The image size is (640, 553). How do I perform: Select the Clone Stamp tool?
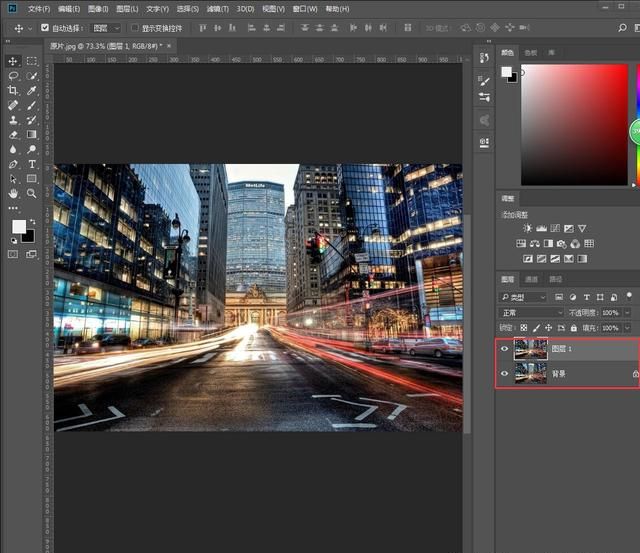13,120
